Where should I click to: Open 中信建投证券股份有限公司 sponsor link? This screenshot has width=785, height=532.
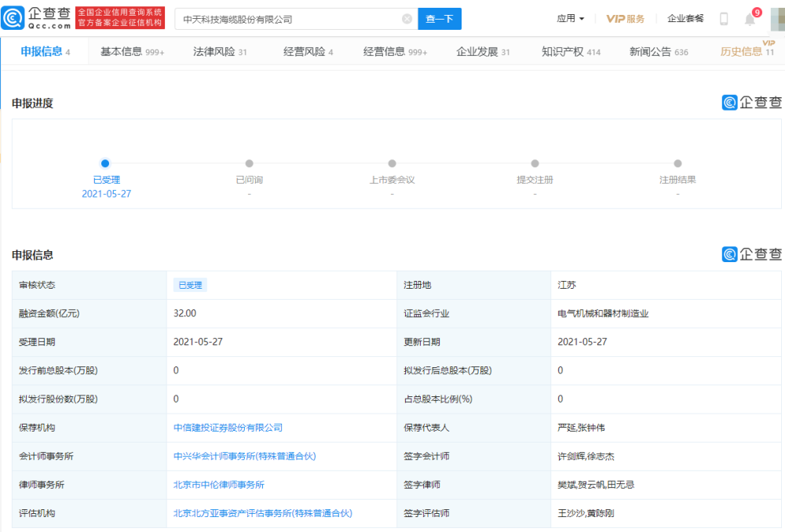[x=228, y=428]
